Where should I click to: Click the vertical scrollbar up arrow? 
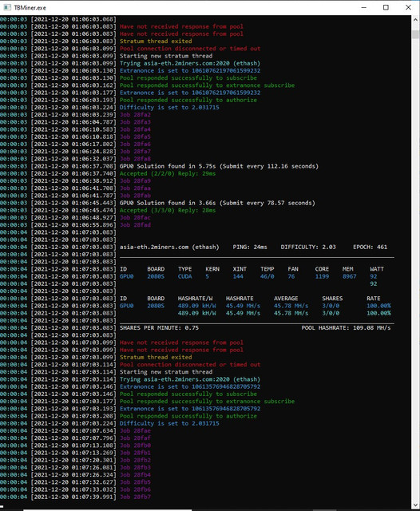tap(415, 19)
